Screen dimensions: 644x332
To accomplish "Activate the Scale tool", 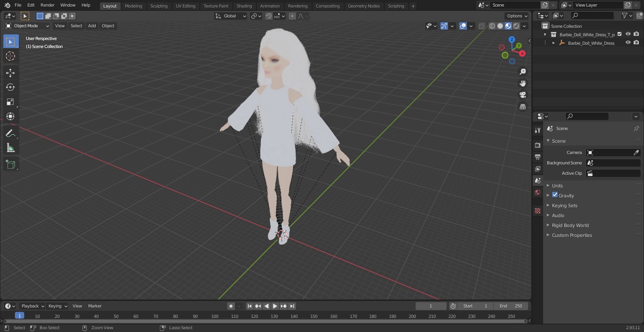I will (x=10, y=102).
